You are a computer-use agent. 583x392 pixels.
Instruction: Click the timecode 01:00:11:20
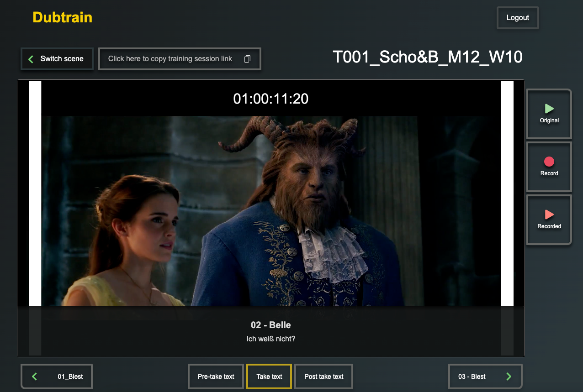[x=271, y=99]
